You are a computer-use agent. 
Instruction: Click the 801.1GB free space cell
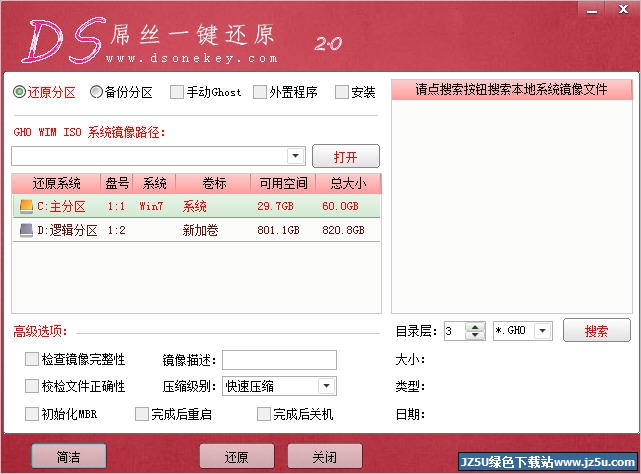pyautogui.click(x=278, y=230)
